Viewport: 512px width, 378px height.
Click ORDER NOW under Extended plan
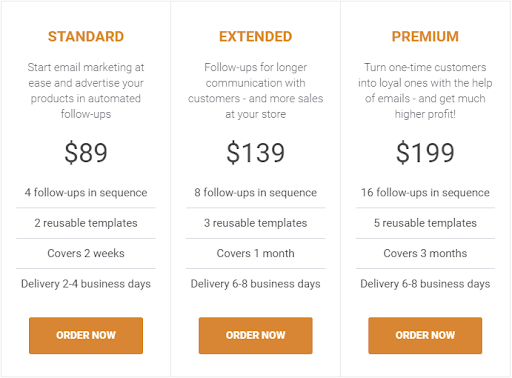(256, 335)
